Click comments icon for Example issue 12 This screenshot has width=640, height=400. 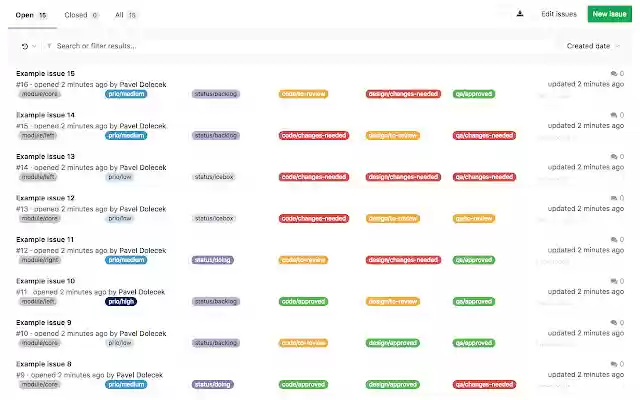click(x=613, y=198)
